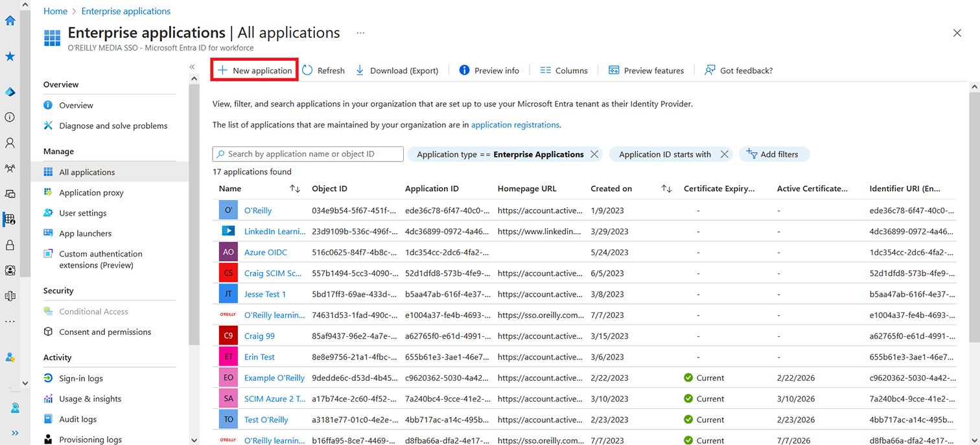
Task: Click the main content scrollbar up arrow
Action: click(x=974, y=86)
